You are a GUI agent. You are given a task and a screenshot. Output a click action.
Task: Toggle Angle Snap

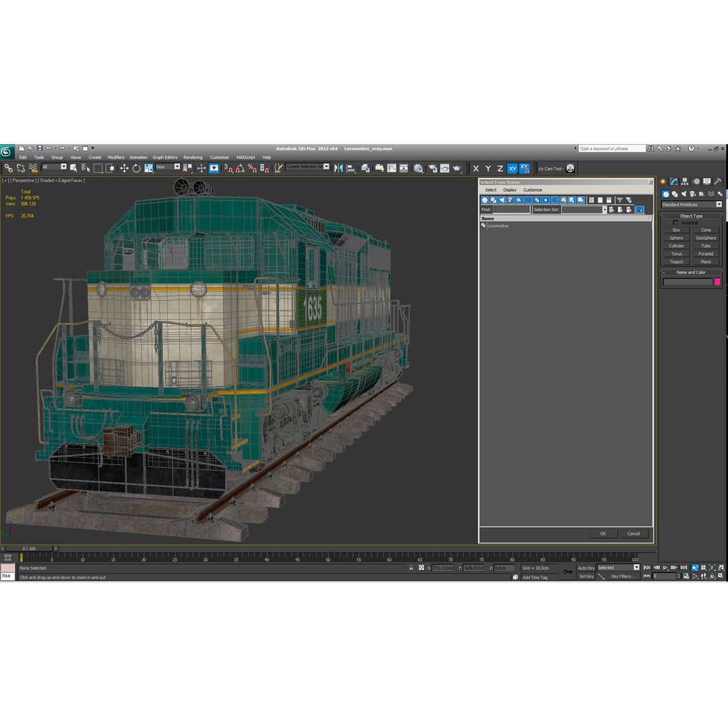point(240,168)
